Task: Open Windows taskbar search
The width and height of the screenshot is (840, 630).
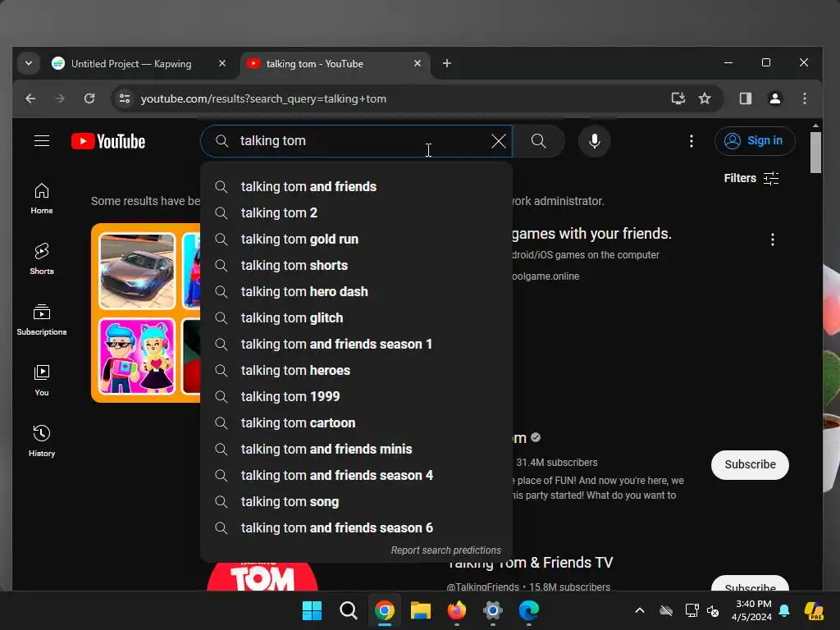Action: click(348, 610)
